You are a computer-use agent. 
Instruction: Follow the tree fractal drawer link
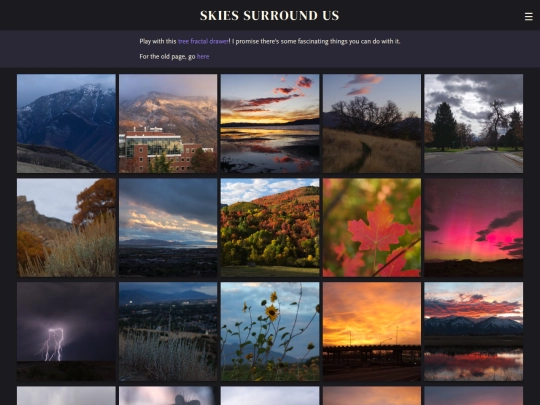pyautogui.click(x=203, y=41)
